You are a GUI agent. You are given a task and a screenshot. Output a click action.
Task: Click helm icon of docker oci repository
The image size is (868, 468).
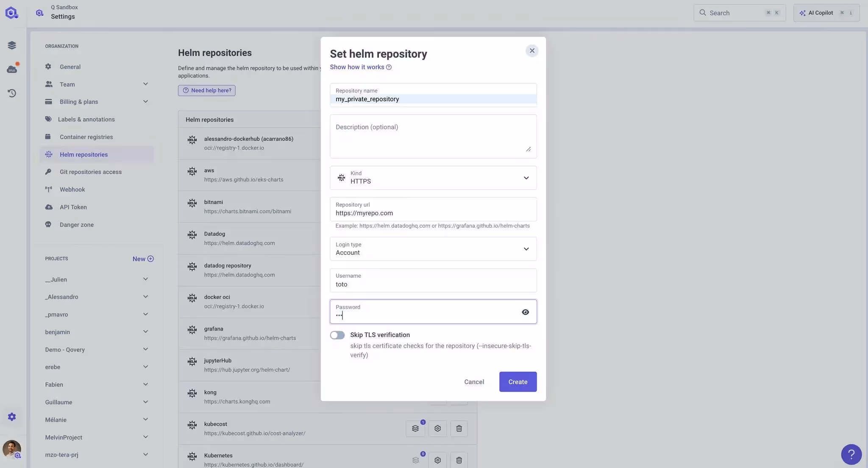coord(192,298)
